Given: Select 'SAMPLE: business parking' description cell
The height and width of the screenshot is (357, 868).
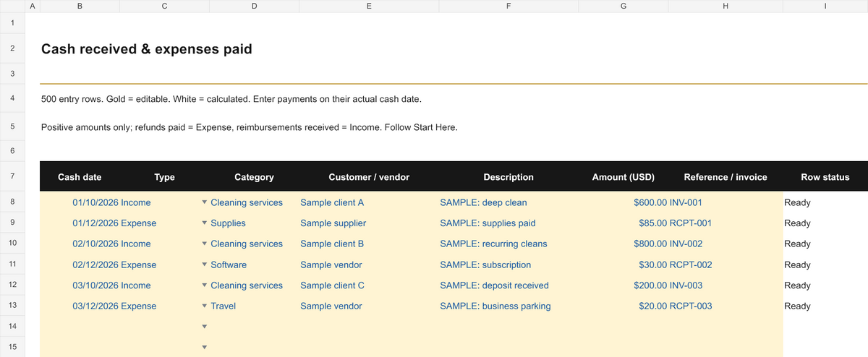Looking at the screenshot, I should click(x=509, y=306).
